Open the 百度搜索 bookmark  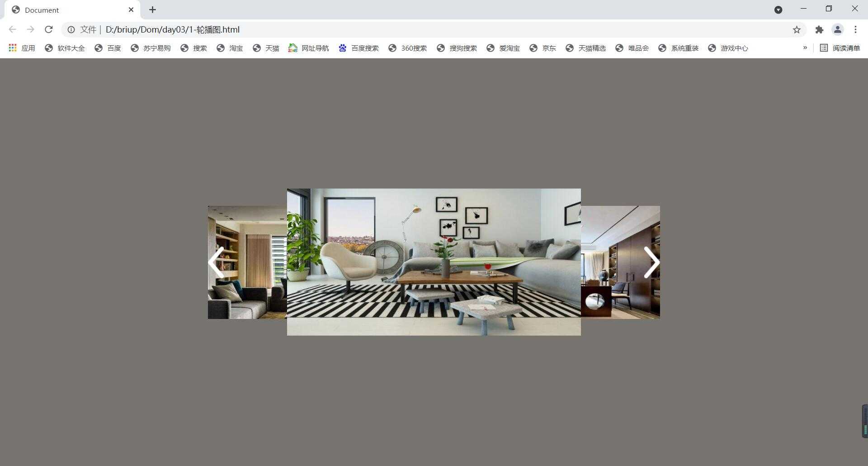coord(359,48)
